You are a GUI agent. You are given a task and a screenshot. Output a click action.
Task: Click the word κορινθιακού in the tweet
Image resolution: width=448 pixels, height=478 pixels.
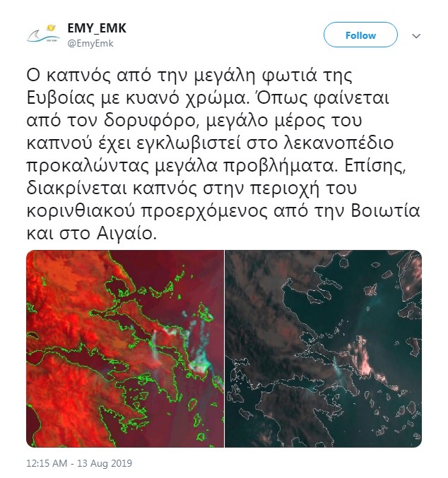click(x=81, y=211)
